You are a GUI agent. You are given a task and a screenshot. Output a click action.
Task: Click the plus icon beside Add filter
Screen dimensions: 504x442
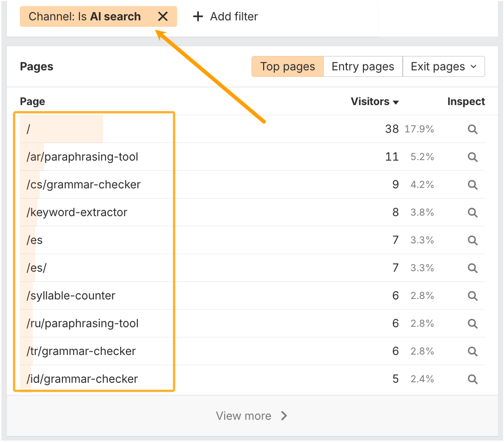click(197, 16)
